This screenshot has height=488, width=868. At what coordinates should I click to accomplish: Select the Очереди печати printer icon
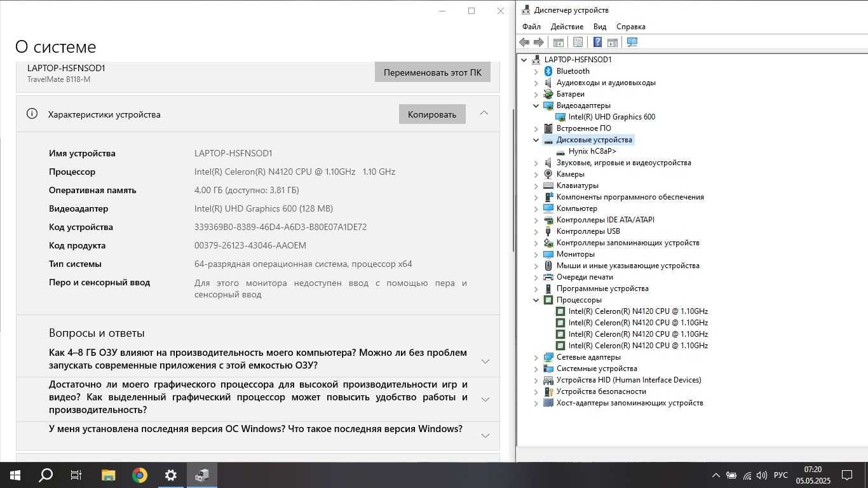pyautogui.click(x=548, y=277)
